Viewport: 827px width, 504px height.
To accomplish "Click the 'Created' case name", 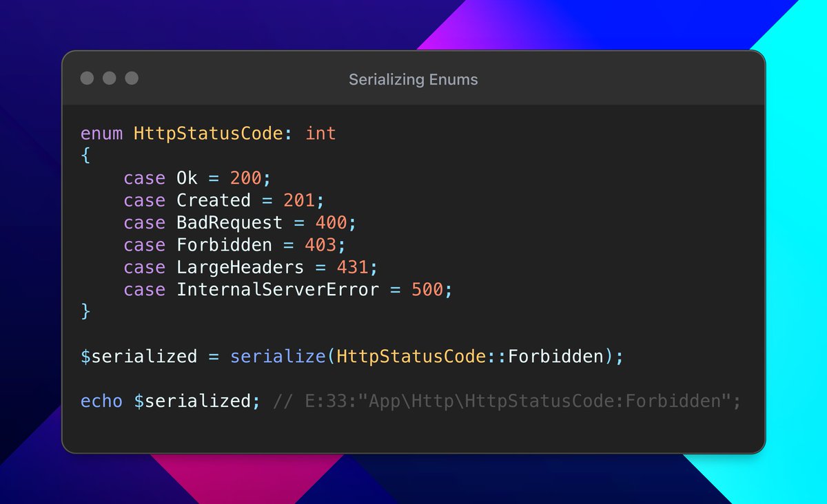I will pyautogui.click(x=214, y=200).
